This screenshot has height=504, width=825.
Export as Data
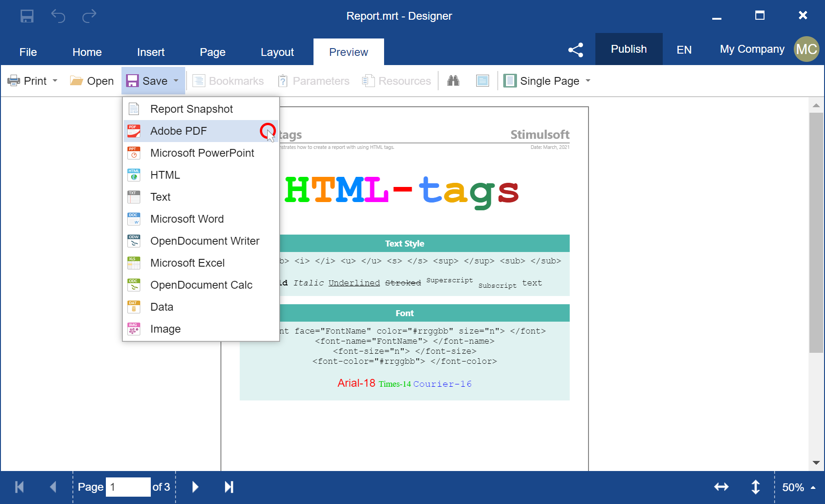(x=201, y=307)
